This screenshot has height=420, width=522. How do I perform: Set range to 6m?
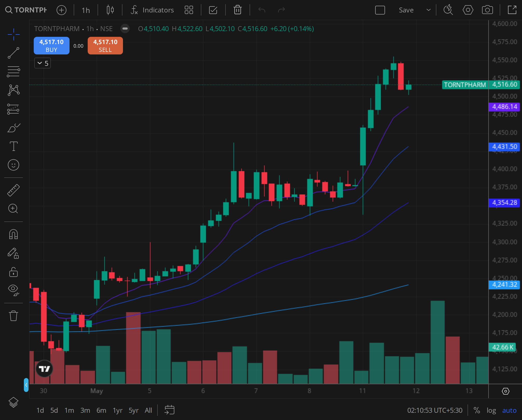(x=101, y=410)
